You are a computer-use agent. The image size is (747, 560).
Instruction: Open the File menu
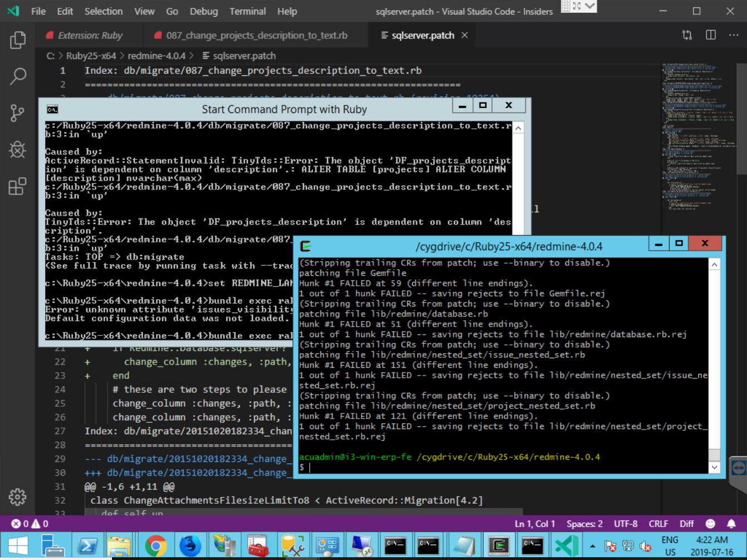click(38, 11)
